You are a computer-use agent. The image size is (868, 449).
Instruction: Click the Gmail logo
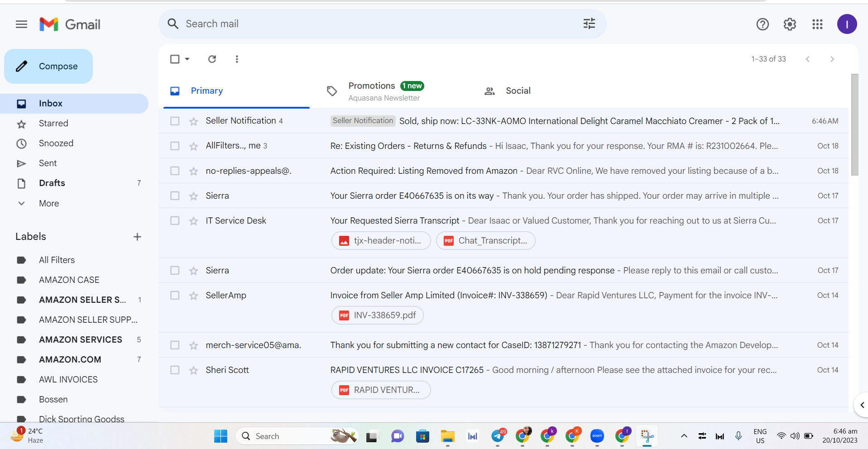click(x=70, y=24)
